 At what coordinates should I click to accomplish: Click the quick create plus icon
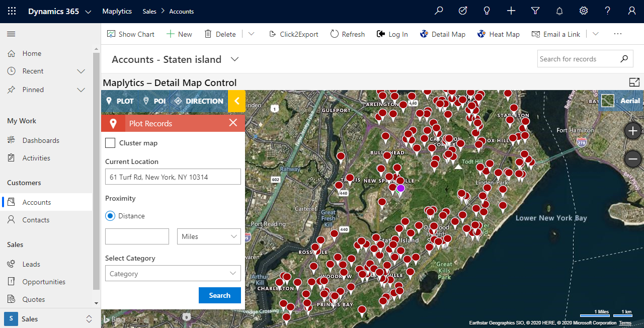pos(511,11)
